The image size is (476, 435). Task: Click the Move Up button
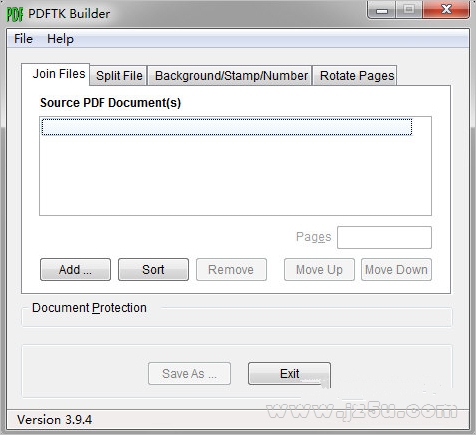point(319,269)
